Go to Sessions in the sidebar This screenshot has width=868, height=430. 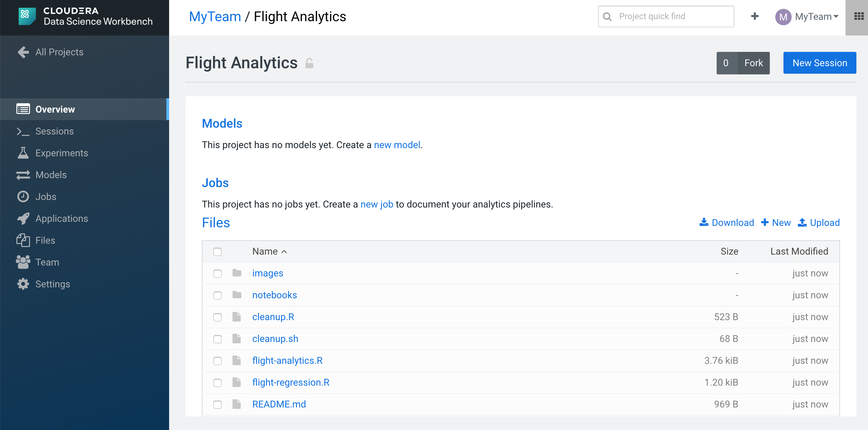(x=55, y=131)
